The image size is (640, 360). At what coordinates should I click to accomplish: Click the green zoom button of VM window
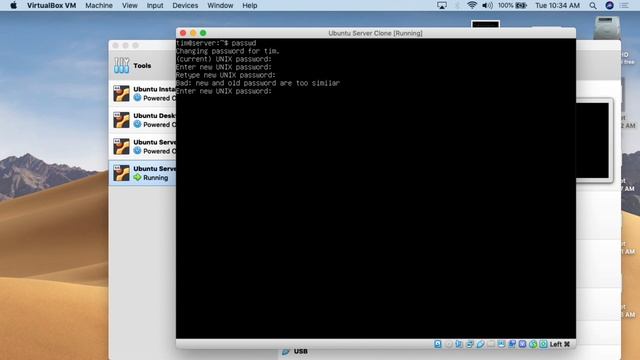pyautogui.click(x=203, y=33)
